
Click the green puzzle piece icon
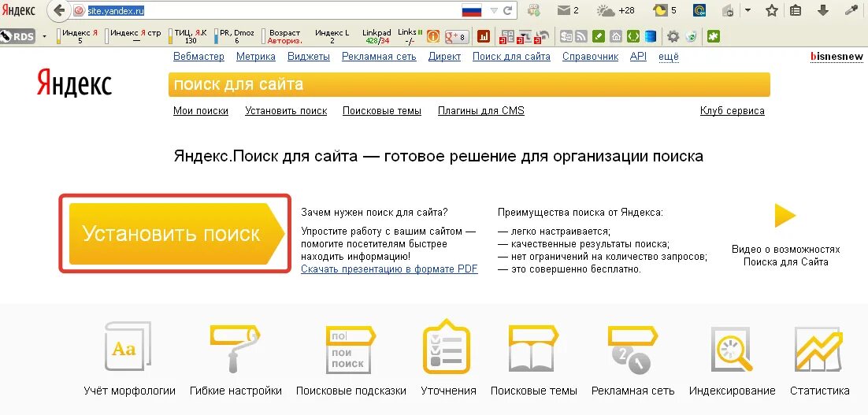click(714, 36)
